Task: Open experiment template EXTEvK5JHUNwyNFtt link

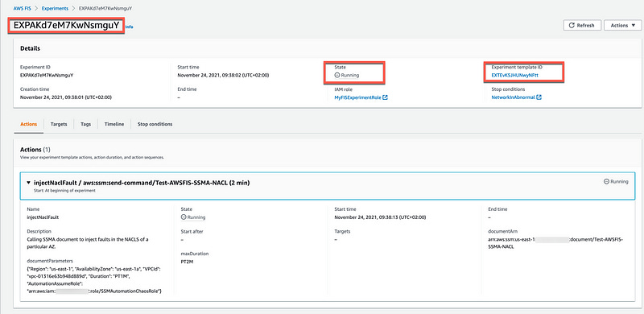Action: (514, 75)
